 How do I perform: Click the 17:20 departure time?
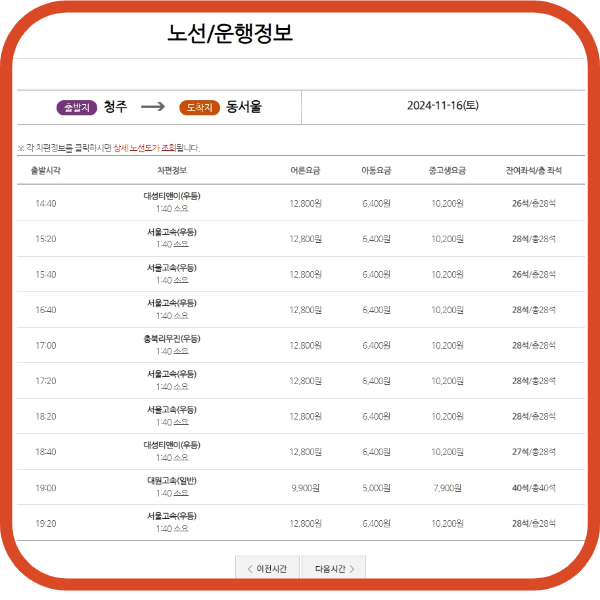pyautogui.click(x=46, y=381)
